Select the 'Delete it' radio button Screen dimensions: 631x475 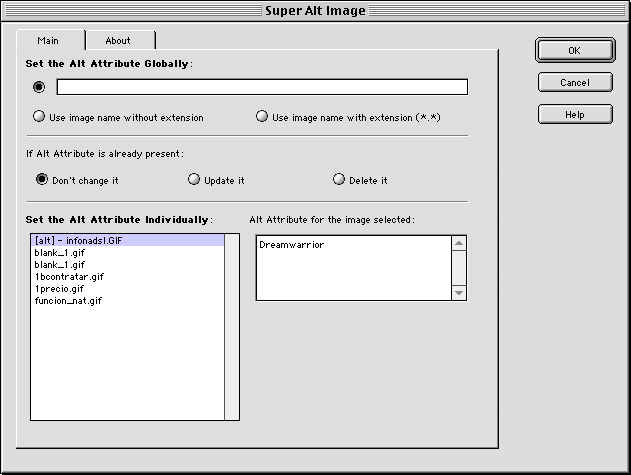point(339,180)
